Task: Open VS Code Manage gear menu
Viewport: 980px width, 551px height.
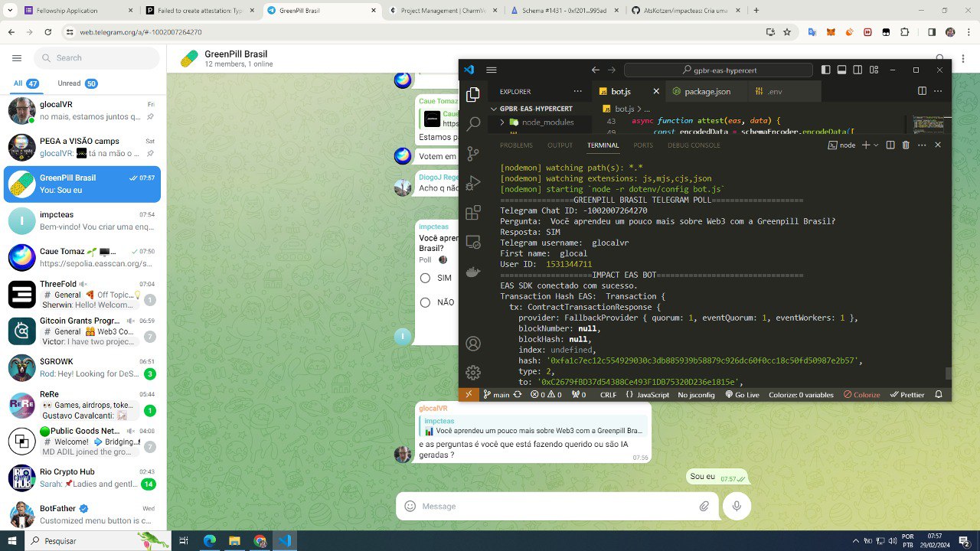Action: click(x=473, y=373)
